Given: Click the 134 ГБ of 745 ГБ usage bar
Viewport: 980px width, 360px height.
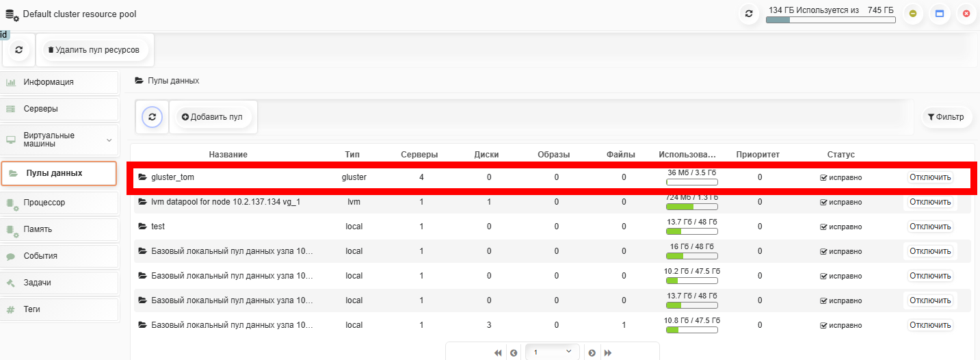Looking at the screenshot, I should click(x=830, y=20).
